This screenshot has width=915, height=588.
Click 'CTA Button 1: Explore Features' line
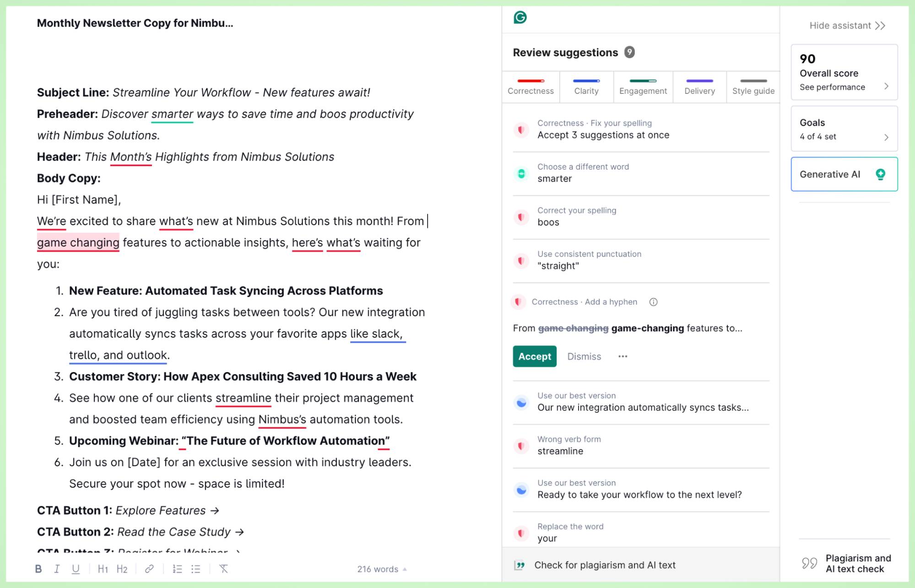(128, 511)
